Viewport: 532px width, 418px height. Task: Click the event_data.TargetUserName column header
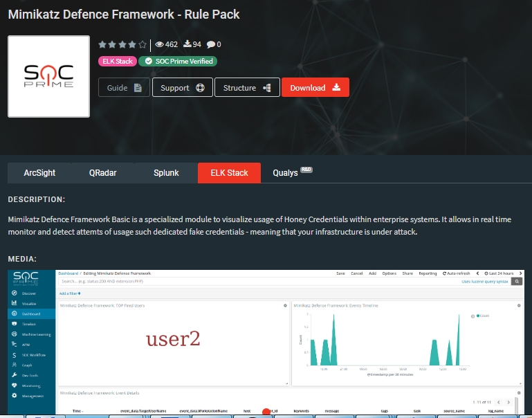143,411
